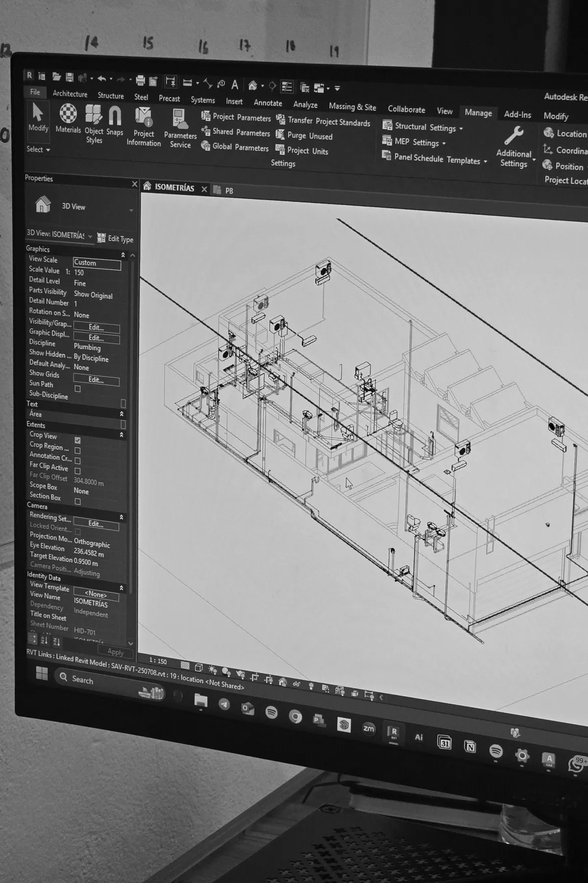This screenshot has width=588, height=883.
Task: Open Project Information dialog
Action: [144, 126]
